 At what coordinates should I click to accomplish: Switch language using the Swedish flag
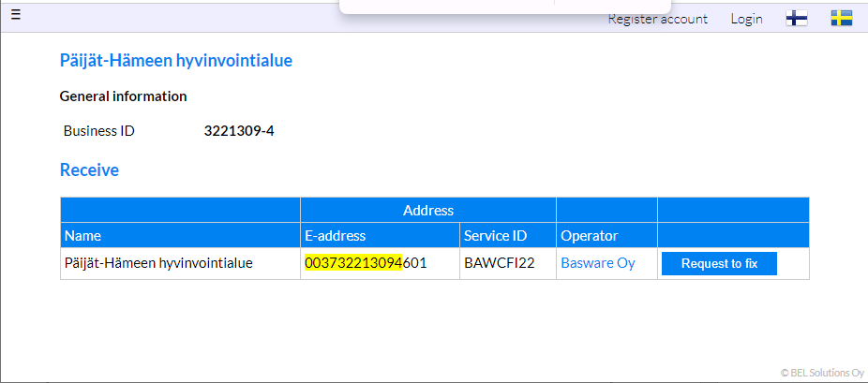841,19
